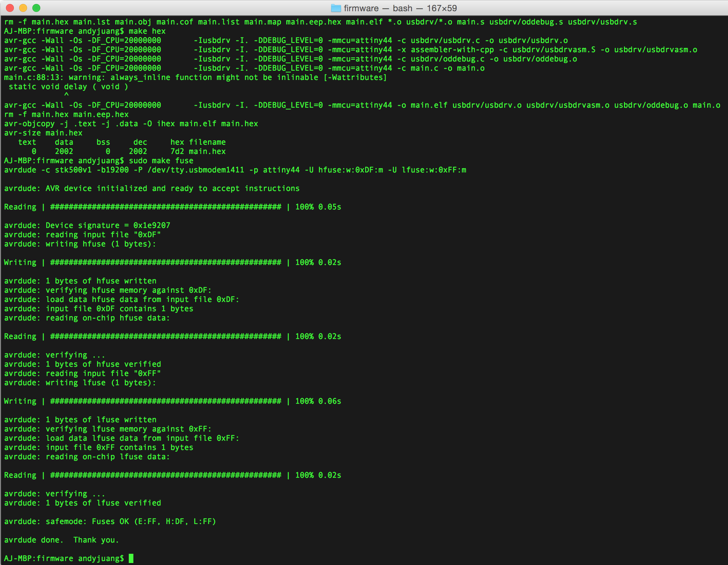Screen dimensions: 728x565
Task: Click 'rm -f main.hex main.eep.hex' line
Action: pyautogui.click(x=66, y=114)
